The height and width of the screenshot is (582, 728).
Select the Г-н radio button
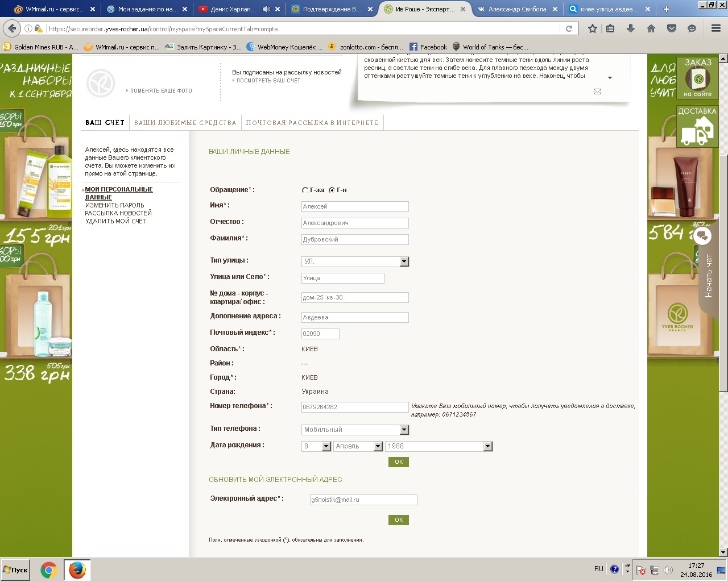click(x=332, y=190)
